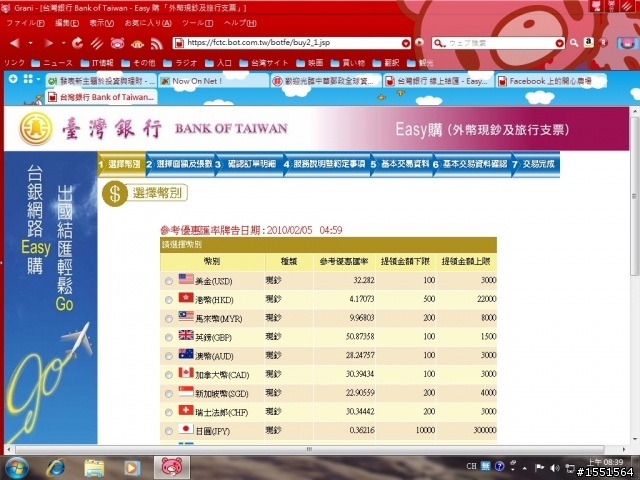Open back button history dropdown arrow
Image resolution: width=640 pixels, height=480 pixels.
click(x=31, y=43)
